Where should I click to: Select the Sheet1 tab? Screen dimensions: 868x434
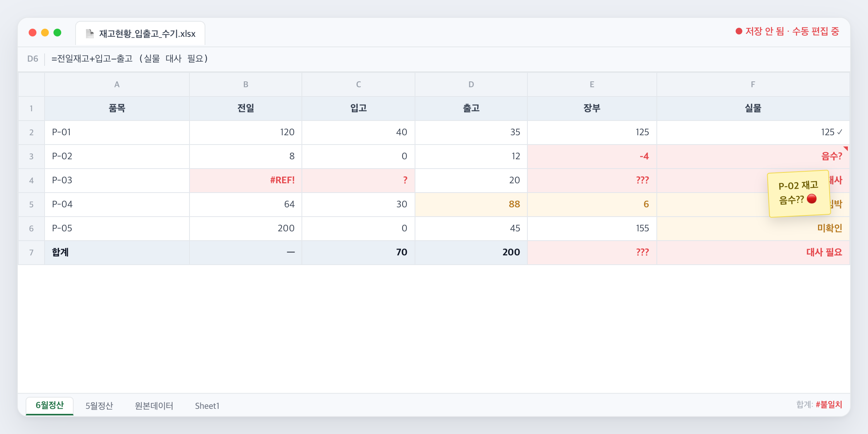coord(207,406)
